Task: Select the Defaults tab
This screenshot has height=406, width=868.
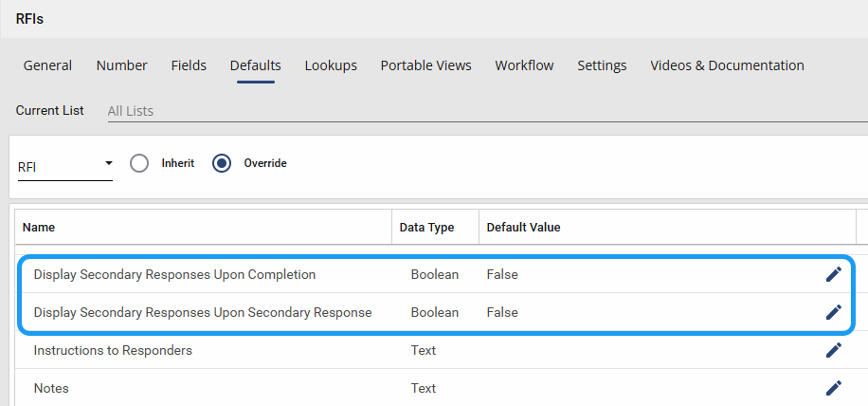Action: pyautogui.click(x=255, y=65)
